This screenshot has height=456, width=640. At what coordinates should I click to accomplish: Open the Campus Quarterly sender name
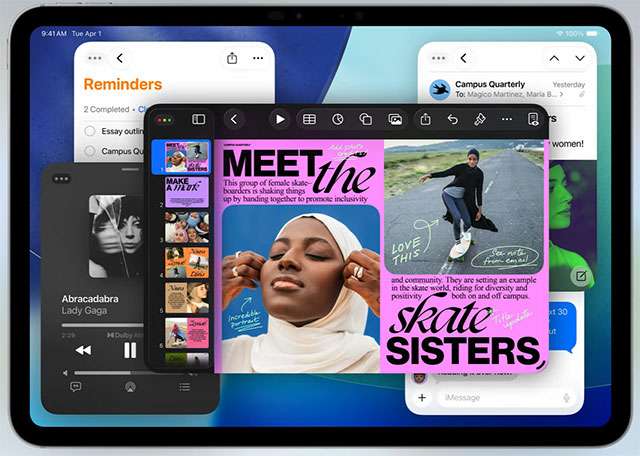490,84
